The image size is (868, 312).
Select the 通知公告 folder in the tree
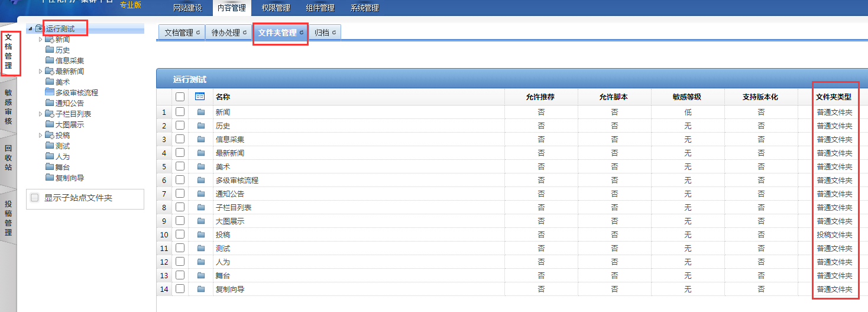[x=69, y=103]
